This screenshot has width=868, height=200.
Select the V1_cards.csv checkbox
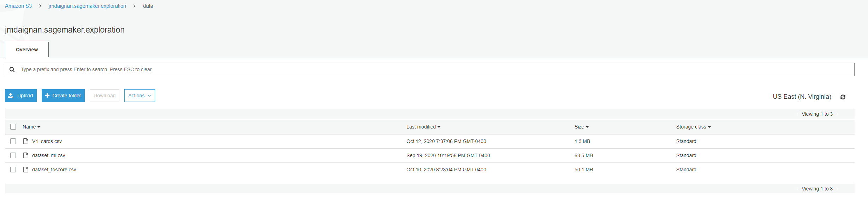tap(13, 141)
